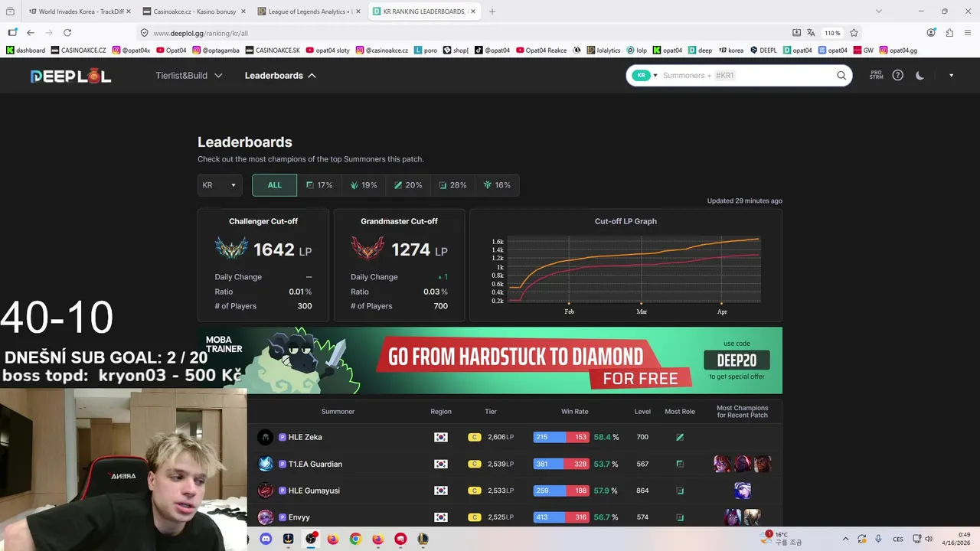Click the Challenger emblem icon

click(231, 249)
